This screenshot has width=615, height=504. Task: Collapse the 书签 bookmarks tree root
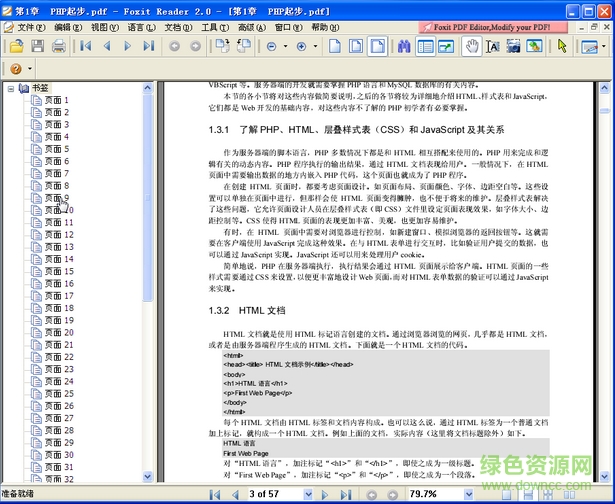[11, 89]
